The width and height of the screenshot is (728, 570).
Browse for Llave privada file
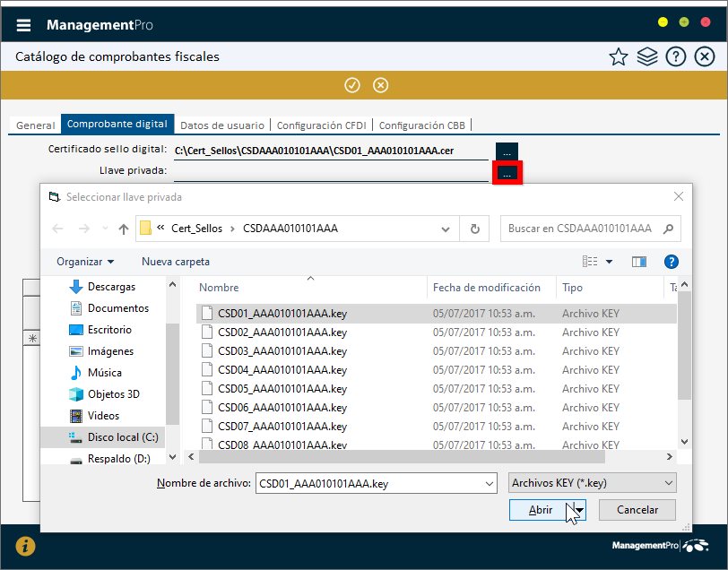coord(507,173)
